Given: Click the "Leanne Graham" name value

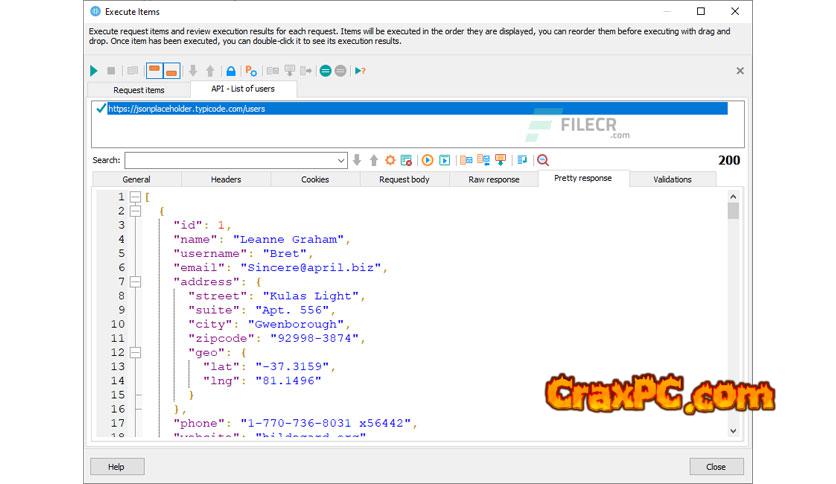Looking at the screenshot, I should tap(288, 239).
